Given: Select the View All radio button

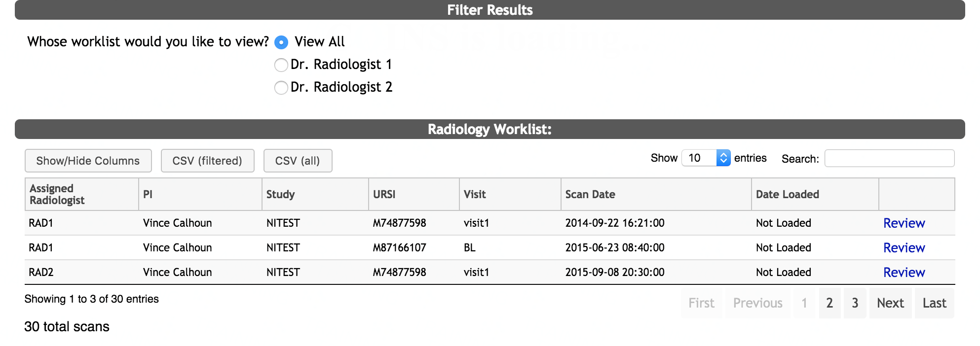Looking at the screenshot, I should (281, 42).
